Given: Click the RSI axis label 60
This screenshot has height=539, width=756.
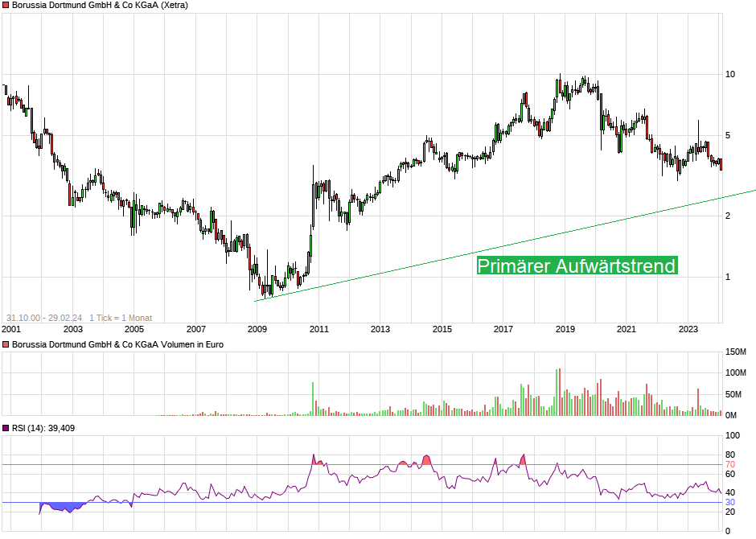Looking at the screenshot, I should pyautogui.click(x=730, y=474).
